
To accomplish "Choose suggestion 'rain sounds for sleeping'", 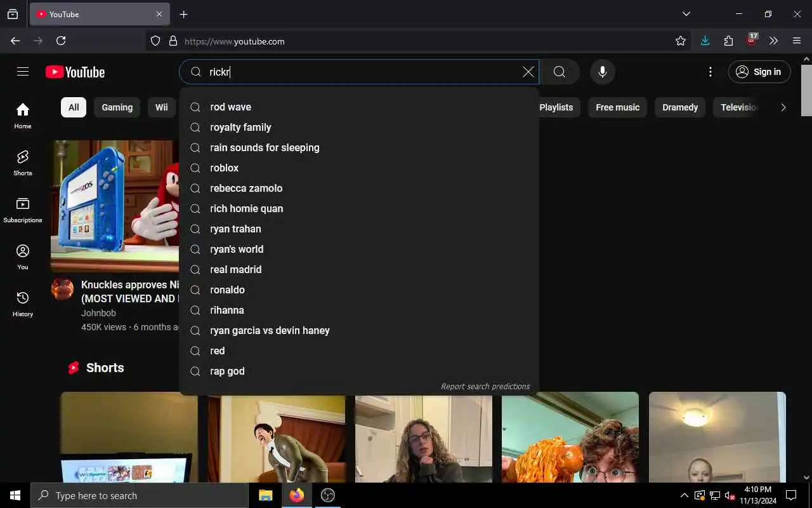I will click(359, 147).
